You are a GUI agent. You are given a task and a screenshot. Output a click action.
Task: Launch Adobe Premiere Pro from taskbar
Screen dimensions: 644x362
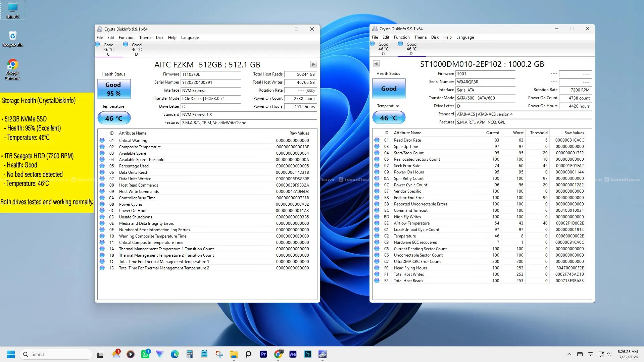coord(263,354)
